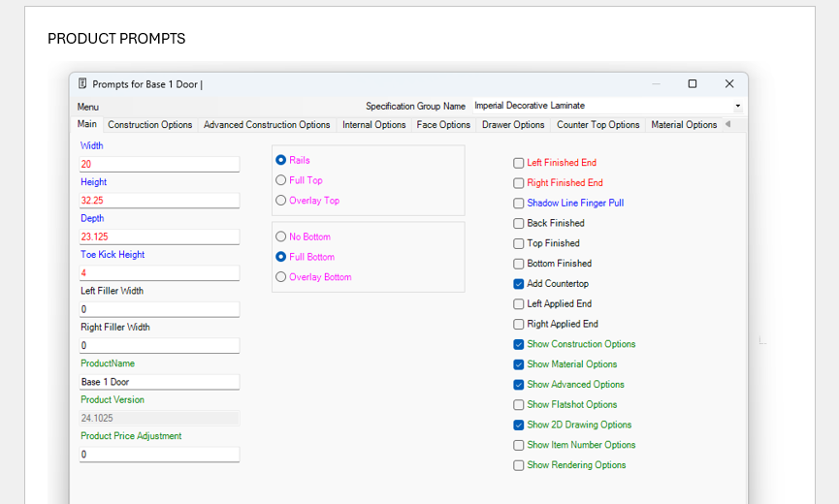The image size is (839, 504).
Task: Select Overlay Bottom radio button
Action: point(281,277)
